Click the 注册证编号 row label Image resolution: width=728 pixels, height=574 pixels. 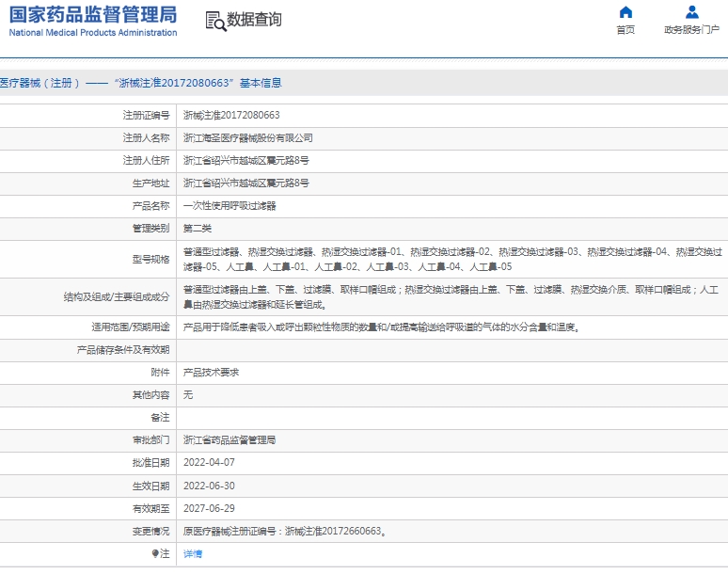(146, 115)
